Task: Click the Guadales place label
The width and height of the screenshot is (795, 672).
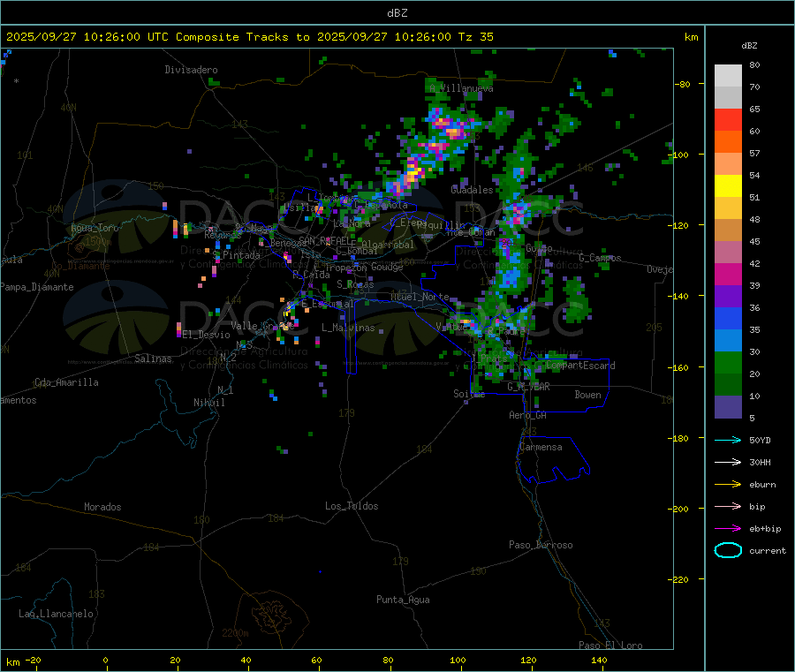Action: [x=472, y=190]
